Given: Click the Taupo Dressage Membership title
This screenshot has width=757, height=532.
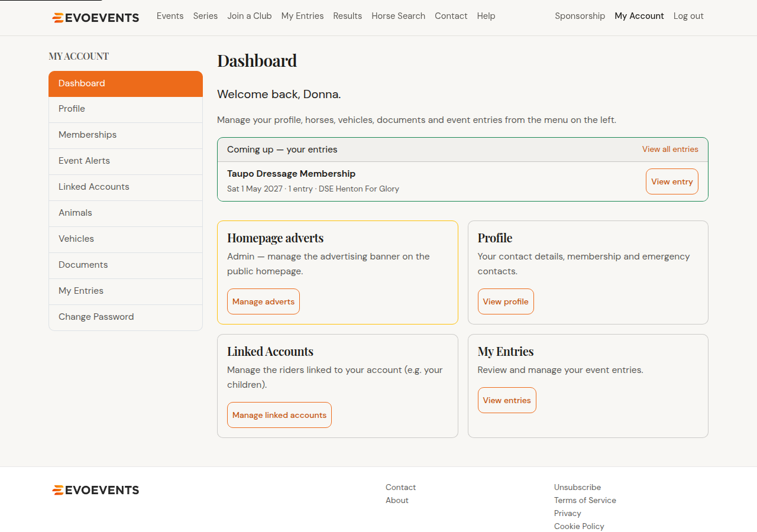Looking at the screenshot, I should (291, 174).
